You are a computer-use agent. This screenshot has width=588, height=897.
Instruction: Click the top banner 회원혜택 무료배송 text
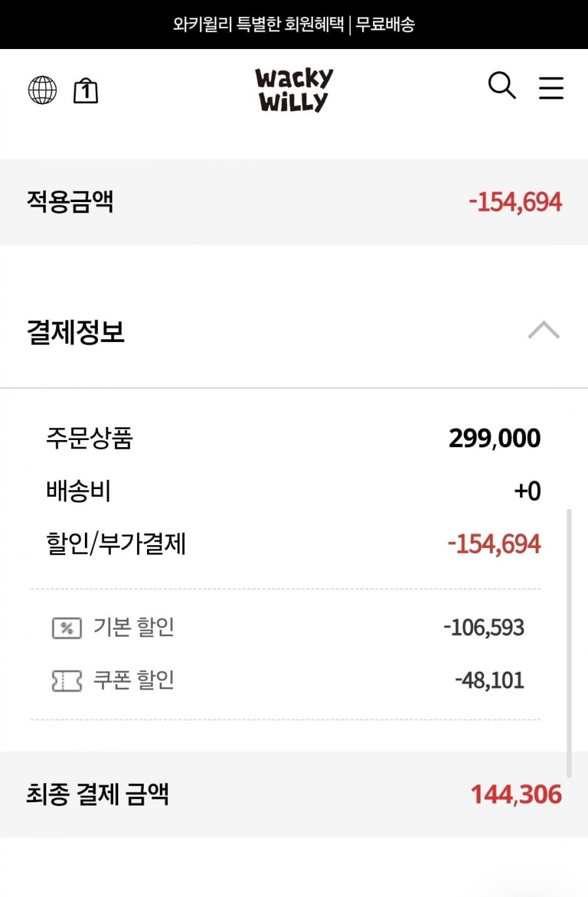tap(293, 24)
